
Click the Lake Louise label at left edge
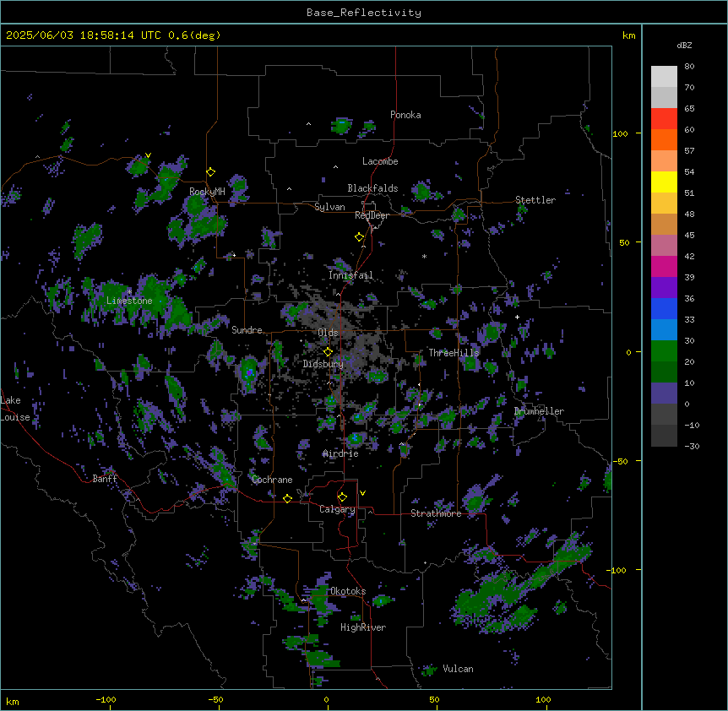point(15,409)
